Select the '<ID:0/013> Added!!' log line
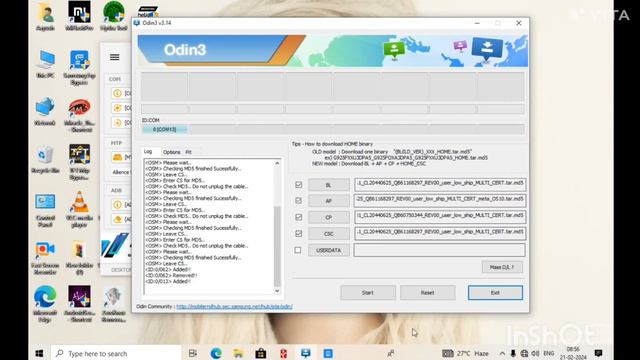Image resolution: width=640 pixels, height=360 pixels. pyautogui.click(x=168, y=281)
